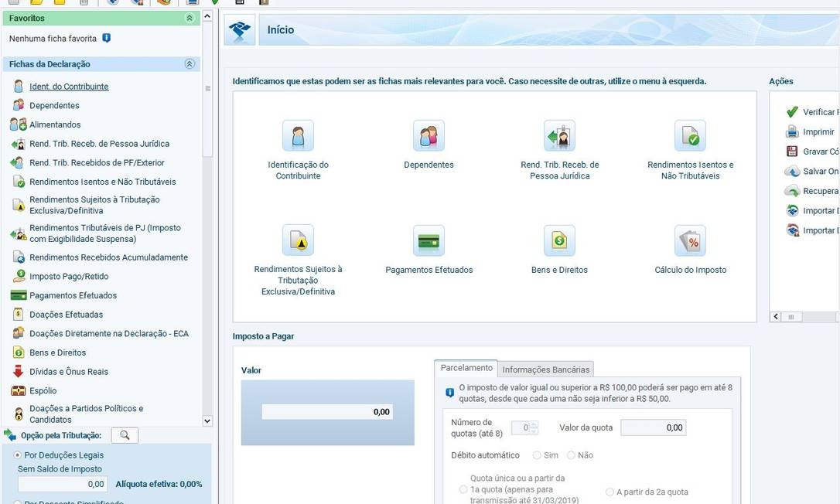Open the Bens e Direitos icon
Image resolution: width=840 pixels, height=504 pixels.
[x=559, y=241]
